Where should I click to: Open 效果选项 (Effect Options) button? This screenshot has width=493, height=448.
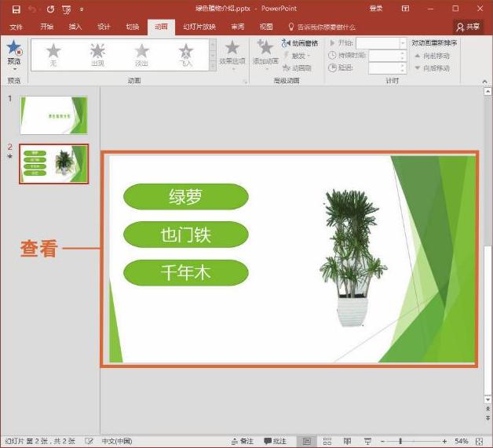pos(232,55)
